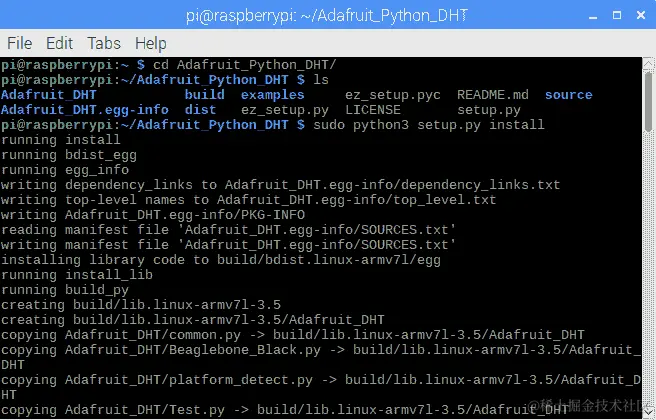The image size is (656, 420).
Task: Click the 'examples' directory name
Action: [272, 95]
